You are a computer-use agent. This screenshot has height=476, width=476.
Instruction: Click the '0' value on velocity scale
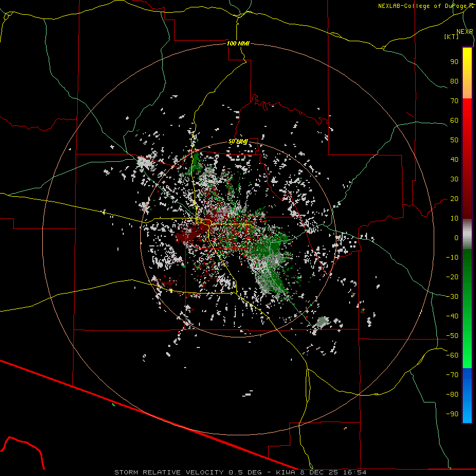coord(456,237)
